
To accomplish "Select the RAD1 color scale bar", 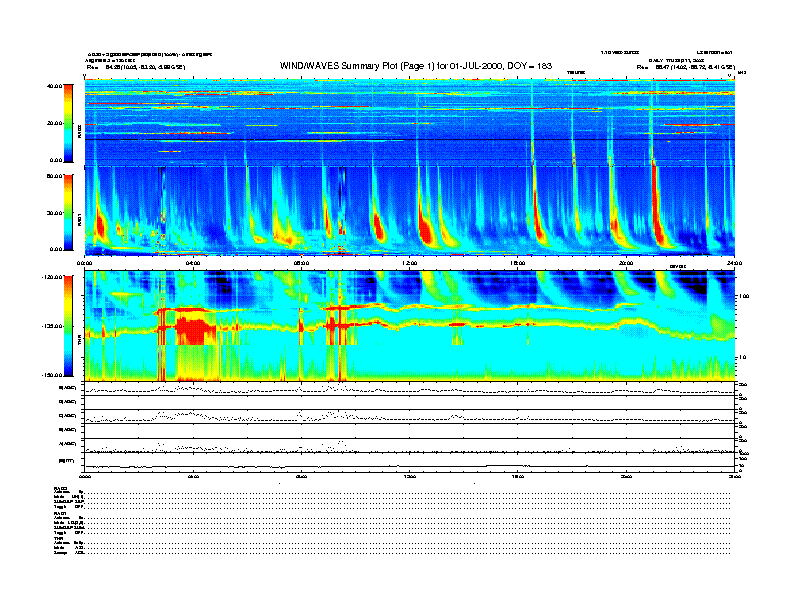I will (x=68, y=212).
